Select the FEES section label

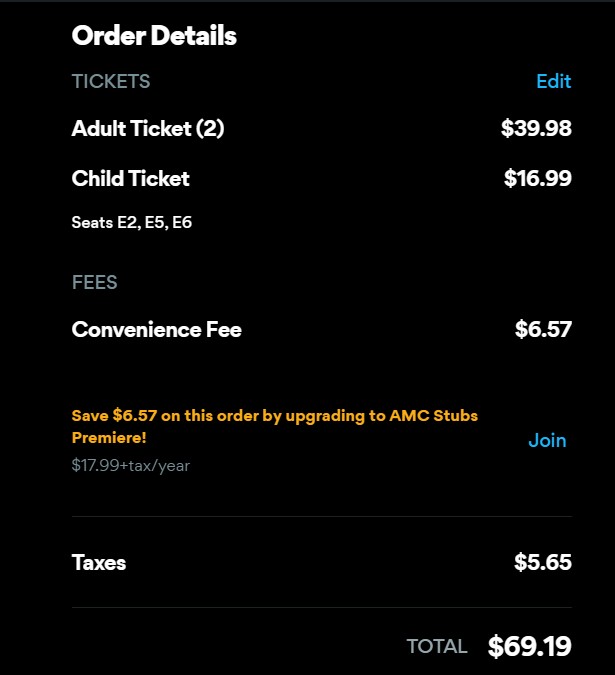pos(95,282)
